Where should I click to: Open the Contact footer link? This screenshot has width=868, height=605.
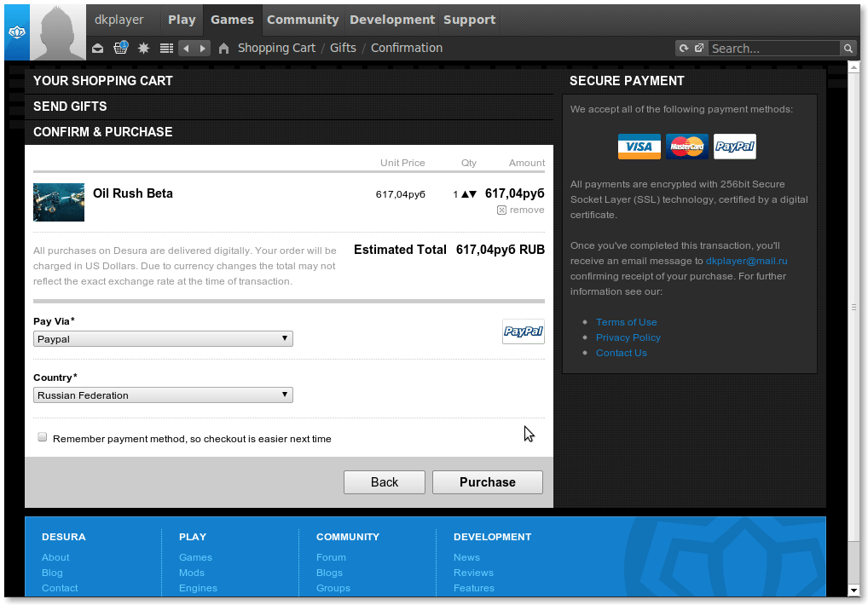(x=60, y=589)
